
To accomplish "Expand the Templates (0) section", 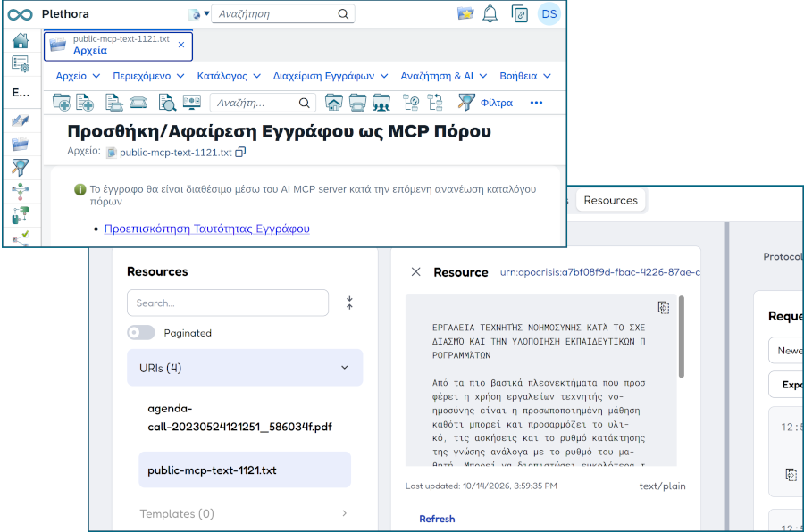I will [x=245, y=513].
